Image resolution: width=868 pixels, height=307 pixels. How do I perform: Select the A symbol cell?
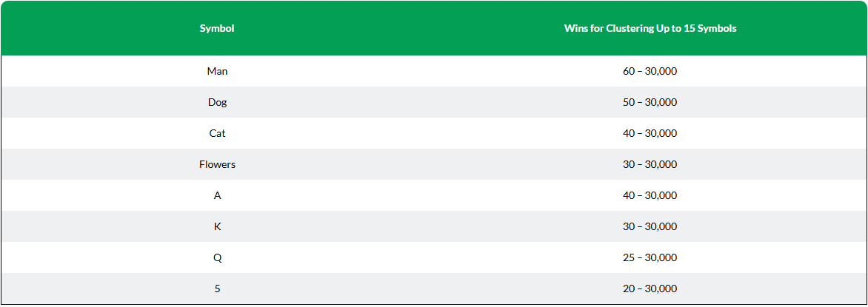(217, 195)
